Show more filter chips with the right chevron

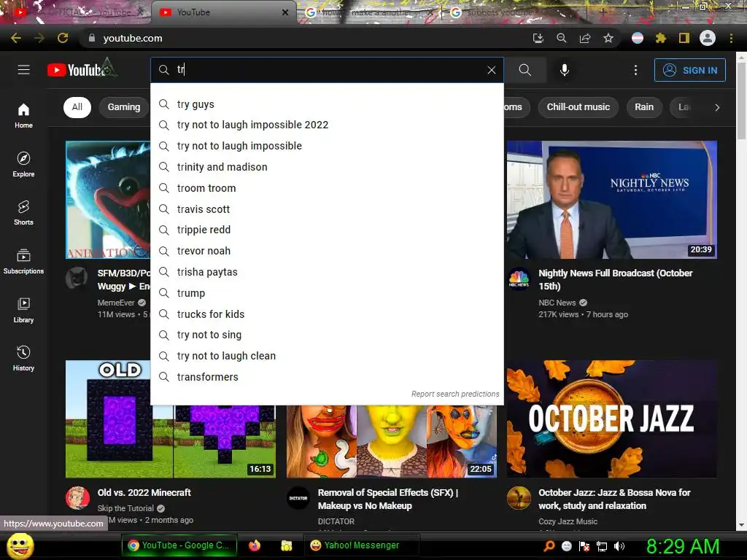tap(717, 107)
